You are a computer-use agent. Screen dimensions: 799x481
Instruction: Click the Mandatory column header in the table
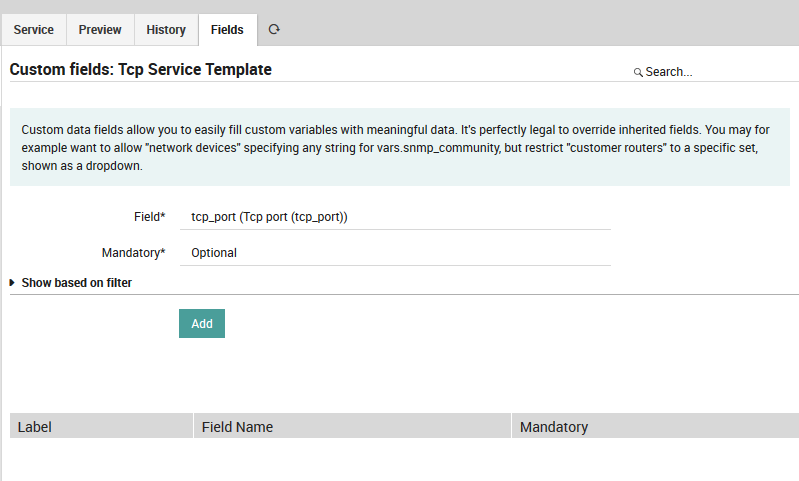click(553, 427)
